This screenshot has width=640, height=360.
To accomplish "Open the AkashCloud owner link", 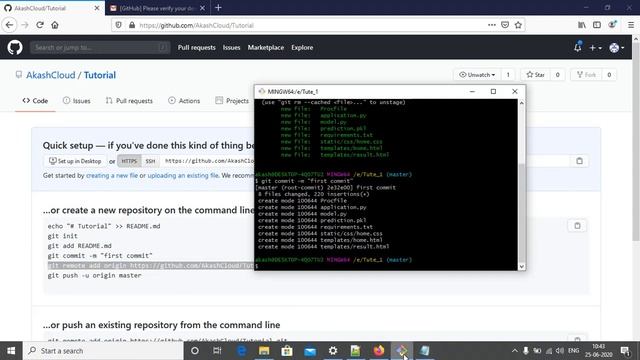I will click(51, 75).
